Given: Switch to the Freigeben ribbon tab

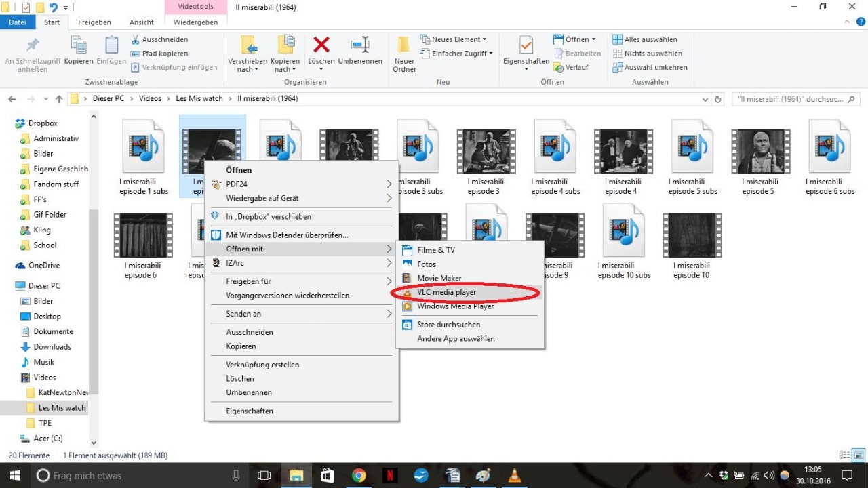Looking at the screenshot, I should click(94, 22).
